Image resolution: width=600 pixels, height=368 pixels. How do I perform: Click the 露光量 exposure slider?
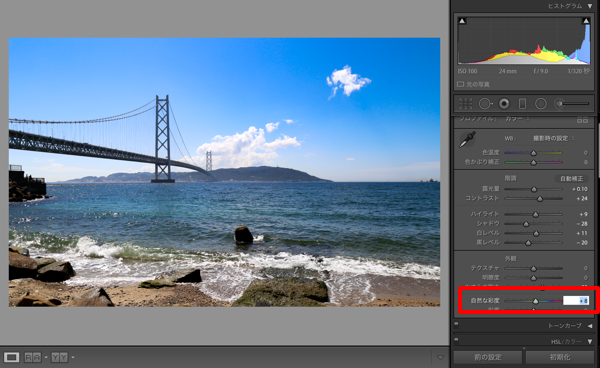[533, 189]
